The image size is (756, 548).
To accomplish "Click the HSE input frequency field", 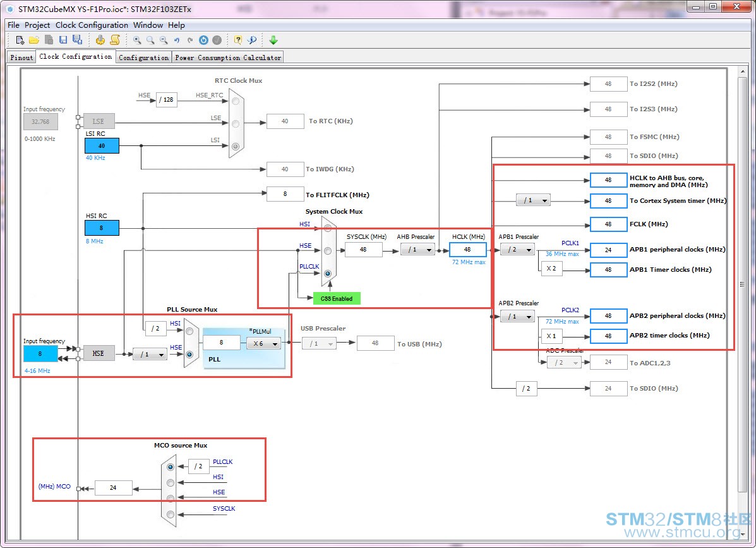I will coord(40,353).
